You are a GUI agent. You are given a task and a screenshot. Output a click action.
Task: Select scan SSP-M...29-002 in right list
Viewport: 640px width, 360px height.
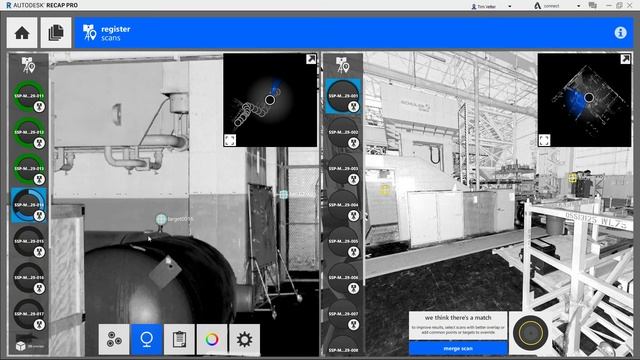[343, 133]
